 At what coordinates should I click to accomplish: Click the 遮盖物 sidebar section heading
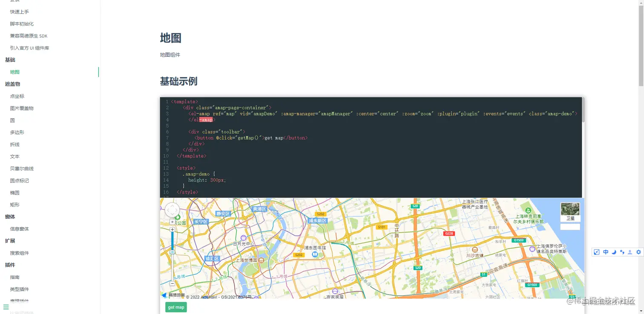(13, 84)
